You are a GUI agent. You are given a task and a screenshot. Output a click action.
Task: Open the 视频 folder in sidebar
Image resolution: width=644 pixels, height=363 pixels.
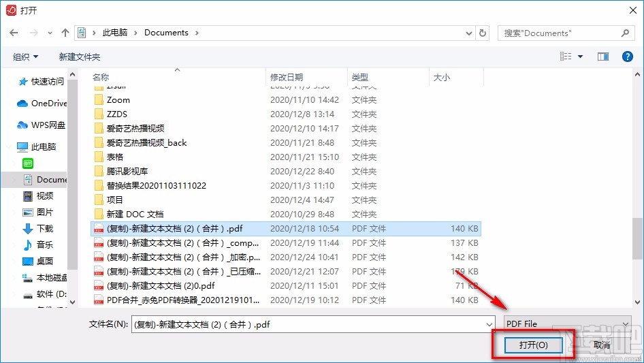tap(38, 195)
